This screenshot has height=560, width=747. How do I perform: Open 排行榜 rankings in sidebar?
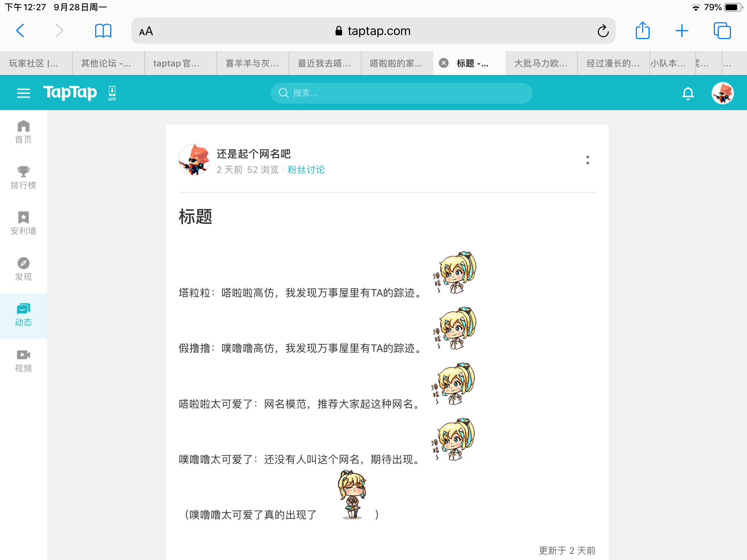[23, 178]
